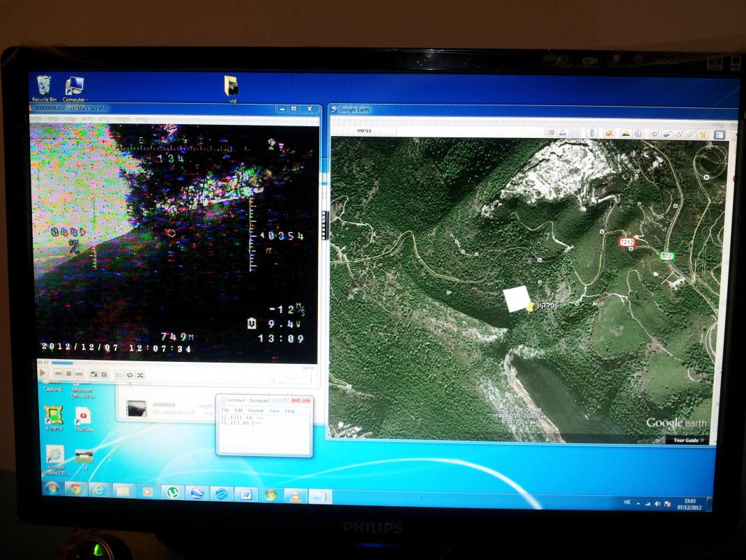Toggle VLC fullscreen video button
Image resolution: width=746 pixels, height=560 pixels.
pyautogui.click(x=94, y=374)
